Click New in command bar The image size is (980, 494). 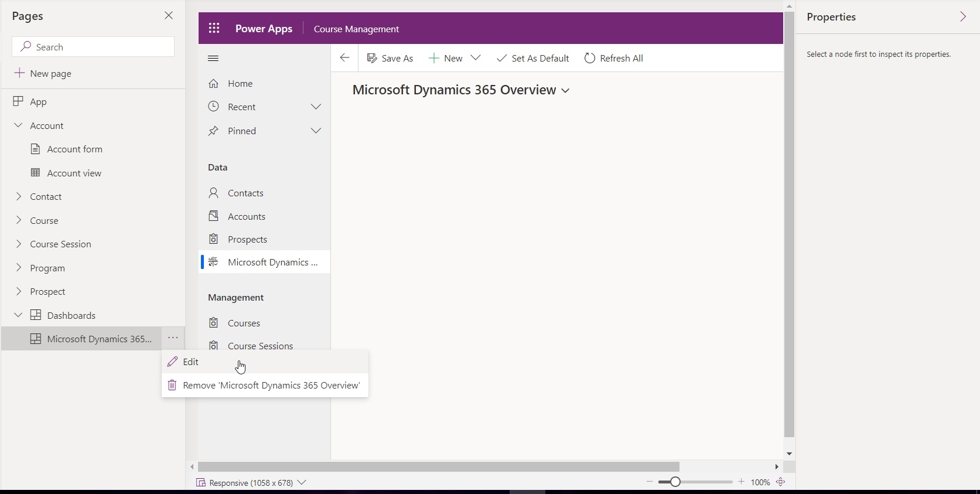point(446,58)
